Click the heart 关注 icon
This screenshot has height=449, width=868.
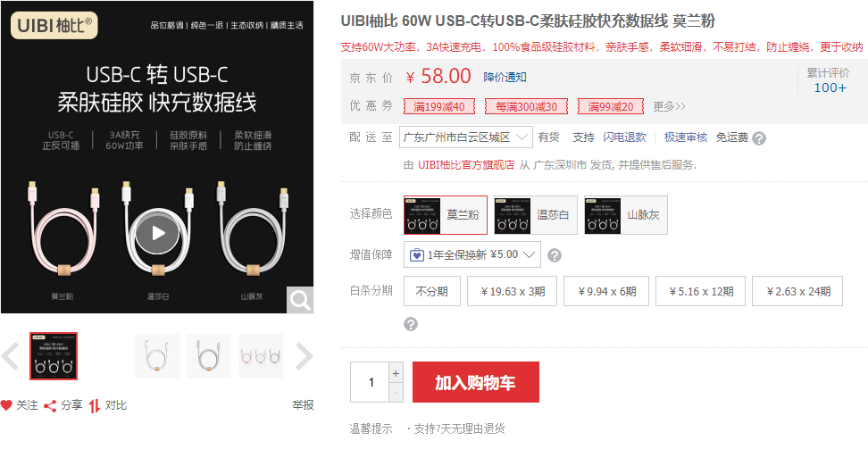[6, 405]
